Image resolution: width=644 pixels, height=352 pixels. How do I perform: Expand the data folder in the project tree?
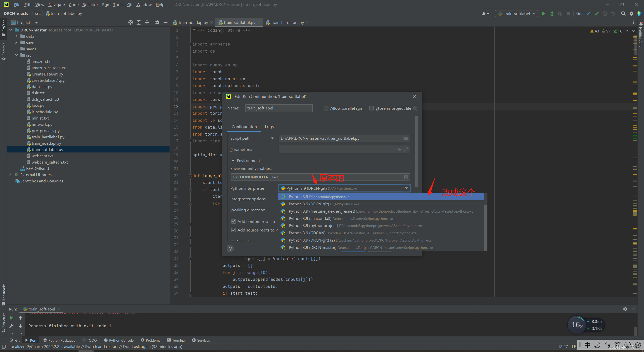tap(16, 36)
